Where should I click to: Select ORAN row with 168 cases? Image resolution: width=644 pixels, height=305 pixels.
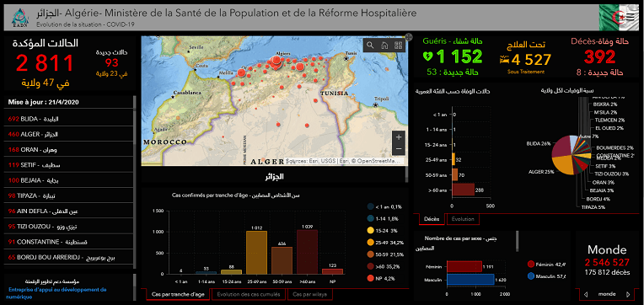coord(68,149)
